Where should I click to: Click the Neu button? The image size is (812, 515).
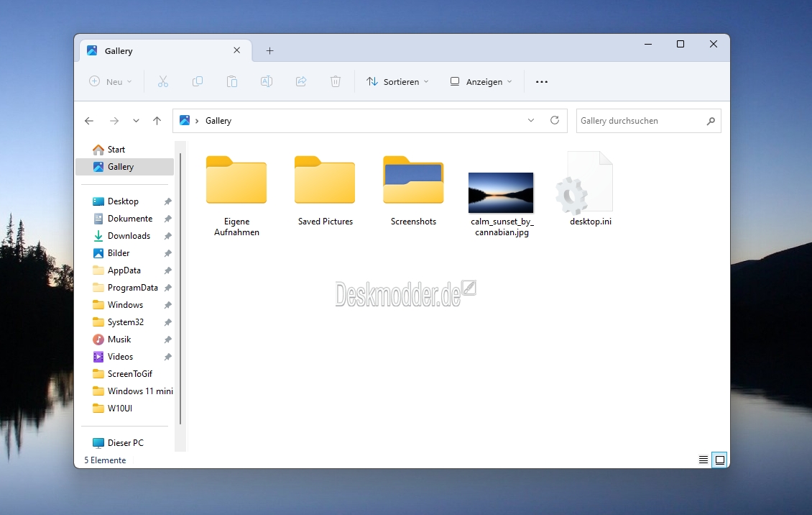[111, 82]
